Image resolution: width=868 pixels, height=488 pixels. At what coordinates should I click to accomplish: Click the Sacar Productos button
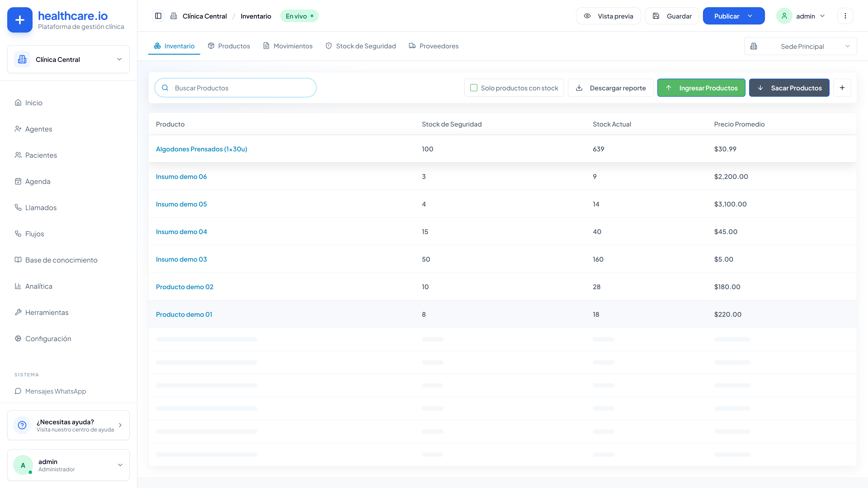point(789,88)
